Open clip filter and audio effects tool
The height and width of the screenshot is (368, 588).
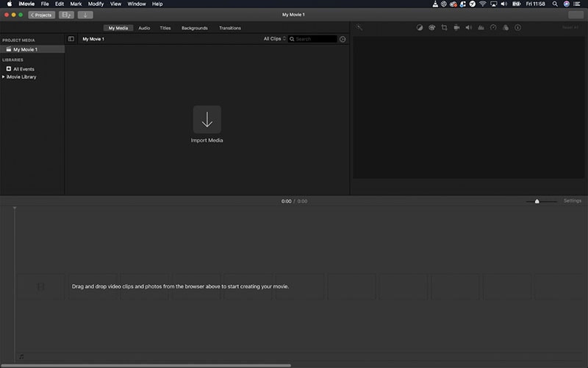pyautogui.click(x=506, y=27)
